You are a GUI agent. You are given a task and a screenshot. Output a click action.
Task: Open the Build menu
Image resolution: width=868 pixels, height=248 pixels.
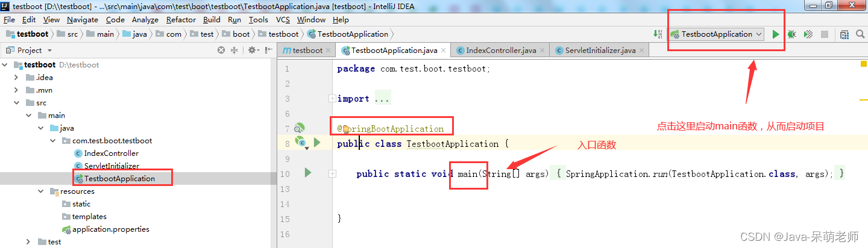coord(212,19)
